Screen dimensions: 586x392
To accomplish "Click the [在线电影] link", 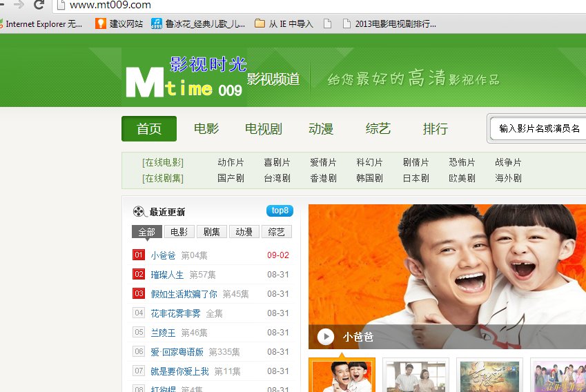I will 163,163.
